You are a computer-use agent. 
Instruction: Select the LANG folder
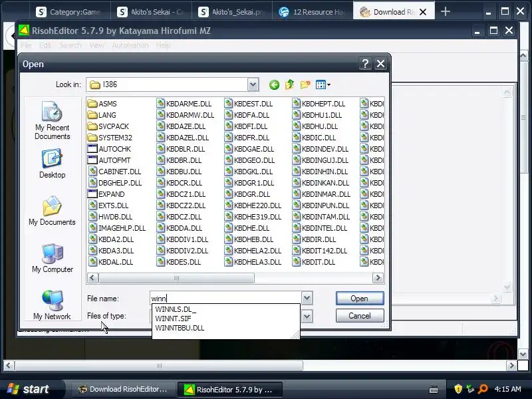pyautogui.click(x=102, y=115)
